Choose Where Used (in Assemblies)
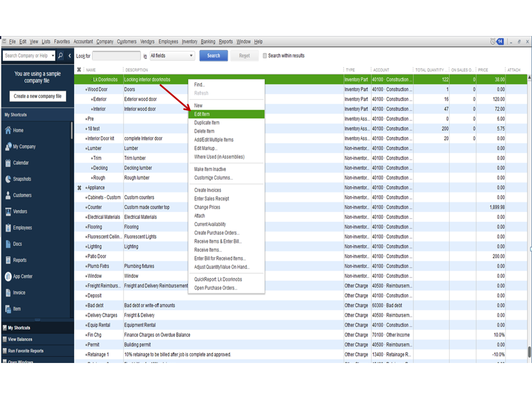The width and height of the screenshot is (532, 399). click(x=226, y=157)
